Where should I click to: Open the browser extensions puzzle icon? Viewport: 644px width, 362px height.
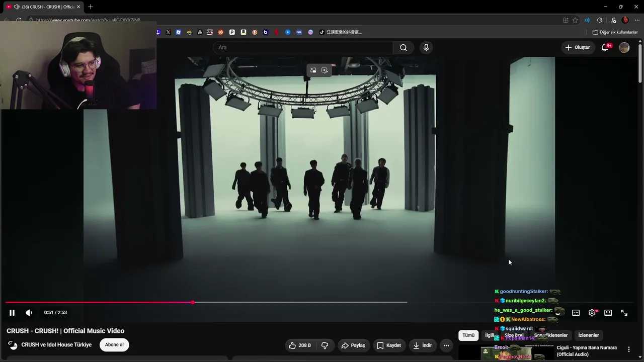tap(599, 20)
